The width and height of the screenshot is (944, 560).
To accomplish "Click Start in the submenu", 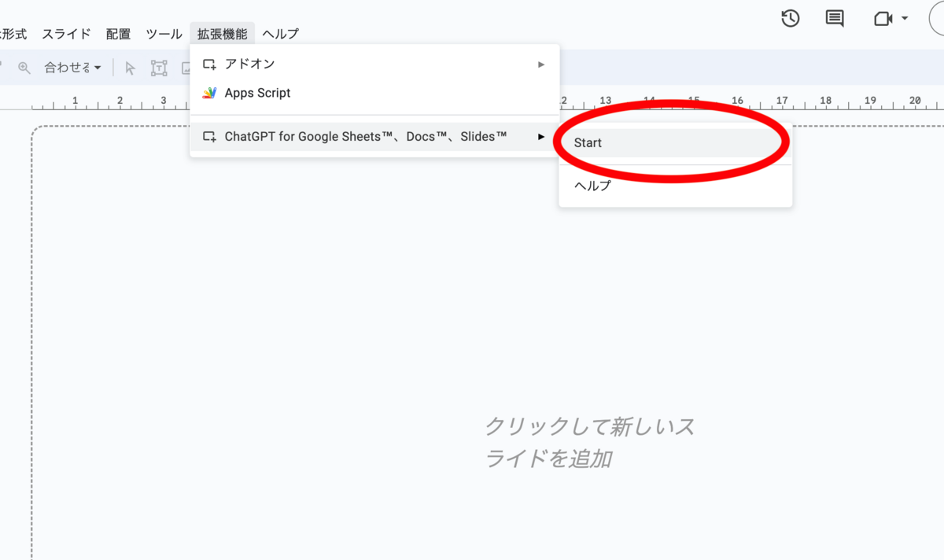I will [675, 143].
